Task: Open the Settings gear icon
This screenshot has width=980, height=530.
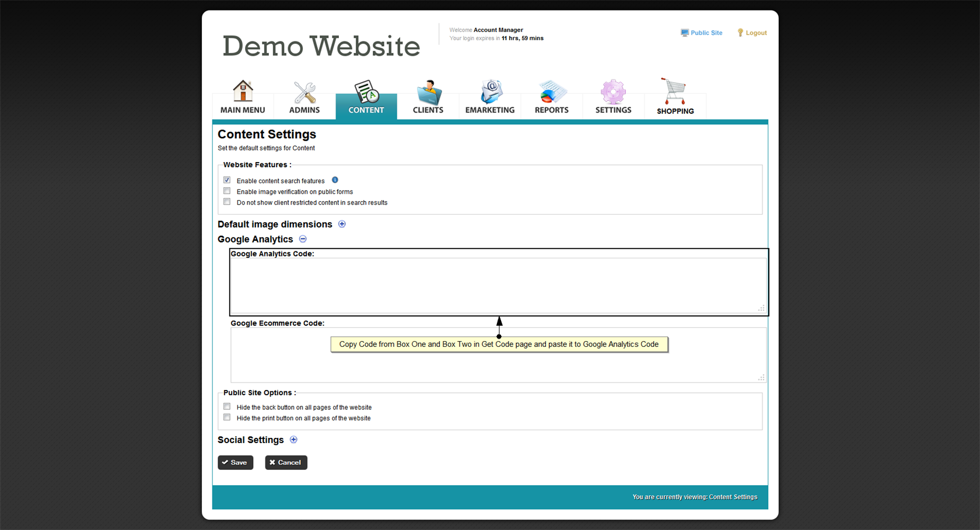Action: [x=613, y=92]
